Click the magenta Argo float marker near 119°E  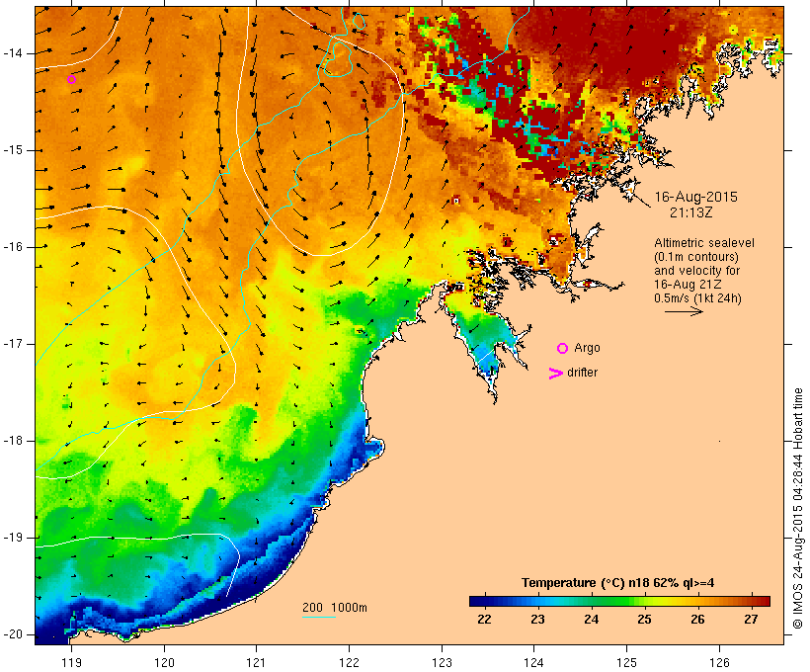[71, 80]
